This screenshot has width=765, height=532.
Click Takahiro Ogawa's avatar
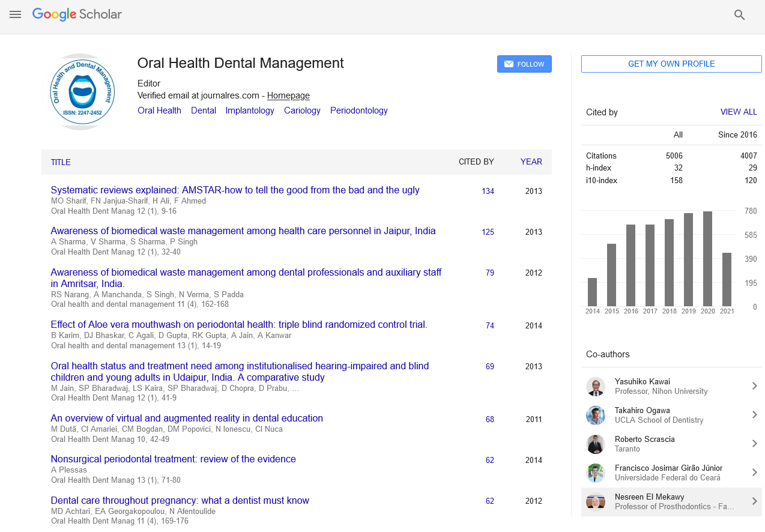point(595,415)
